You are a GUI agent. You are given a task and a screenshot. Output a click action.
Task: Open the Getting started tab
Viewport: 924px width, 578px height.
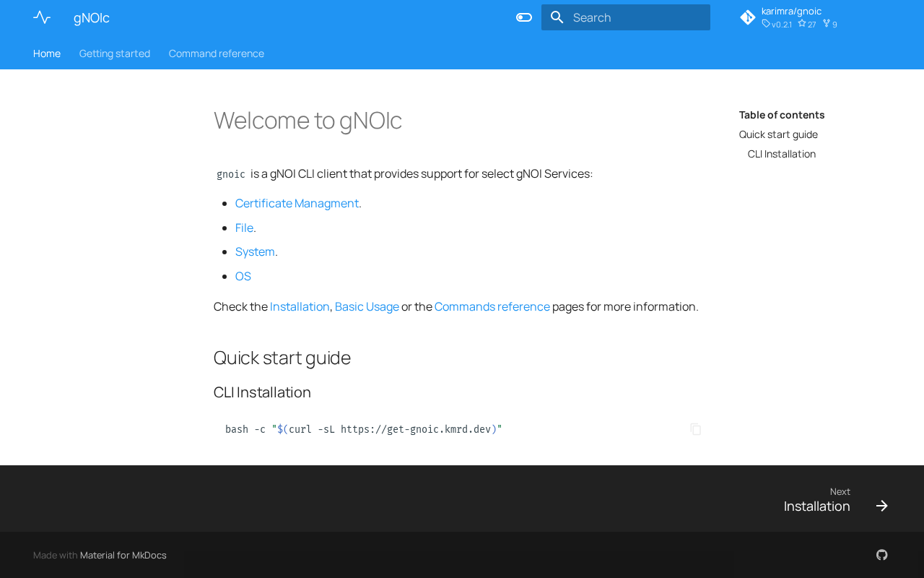pyautogui.click(x=115, y=53)
